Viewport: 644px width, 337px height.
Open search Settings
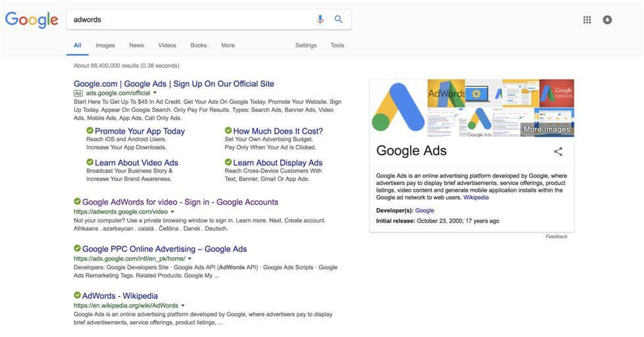pos(306,45)
